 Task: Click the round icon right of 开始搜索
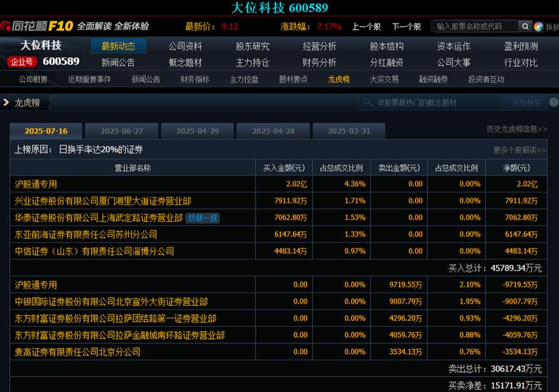pyautogui.click(x=554, y=102)
